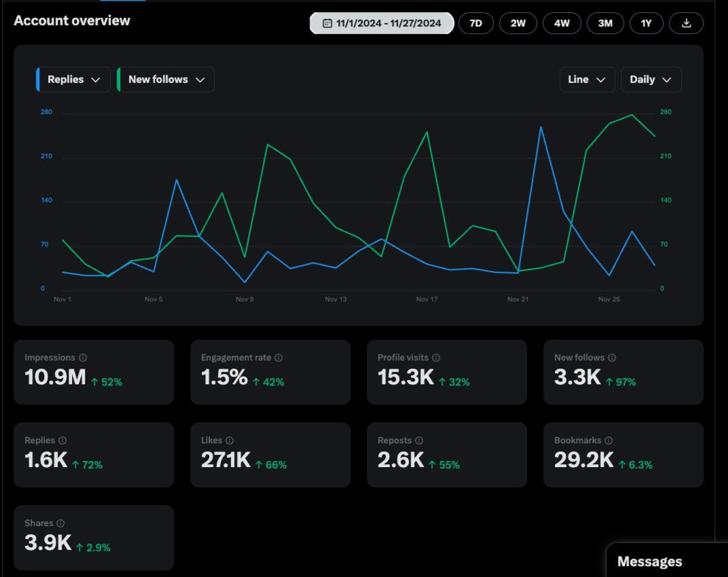This screenshot has height=577, width=728.
Task: Click the info icon beside New follows card
Action: click(x=612, y=358)
